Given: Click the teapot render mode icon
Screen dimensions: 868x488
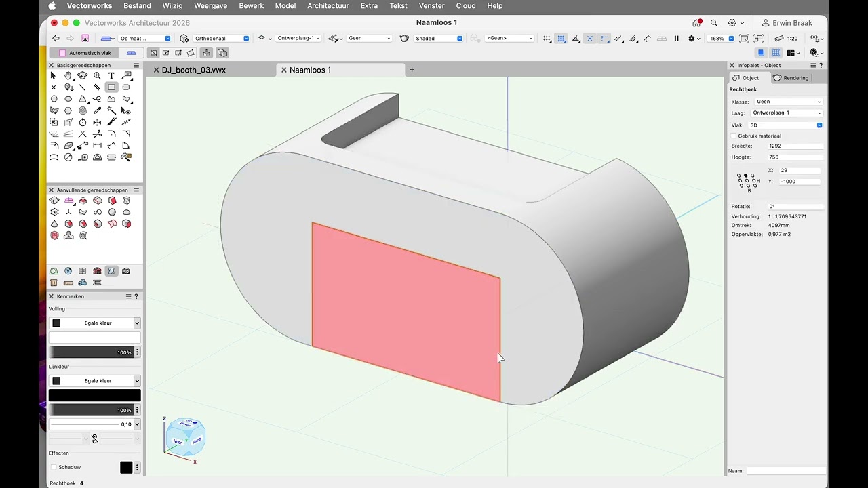Looking at the screenshot, I should [405, 39].
